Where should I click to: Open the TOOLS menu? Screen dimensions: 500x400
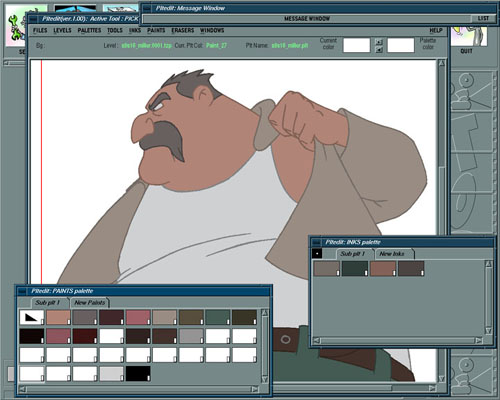coord(115,30)
